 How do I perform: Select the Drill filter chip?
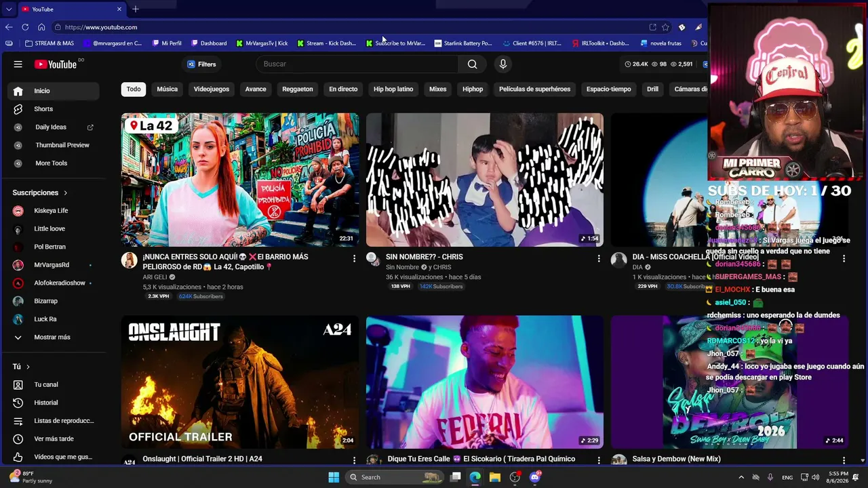point(652,89)
